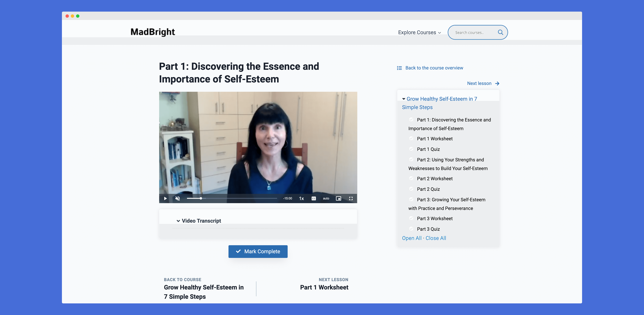Image resolution: width=644 pixels, height=315 pixels.
Task: Toggle the Part 2 Quiz check circle
Action: pyautogui.click(x=411, y=189)
